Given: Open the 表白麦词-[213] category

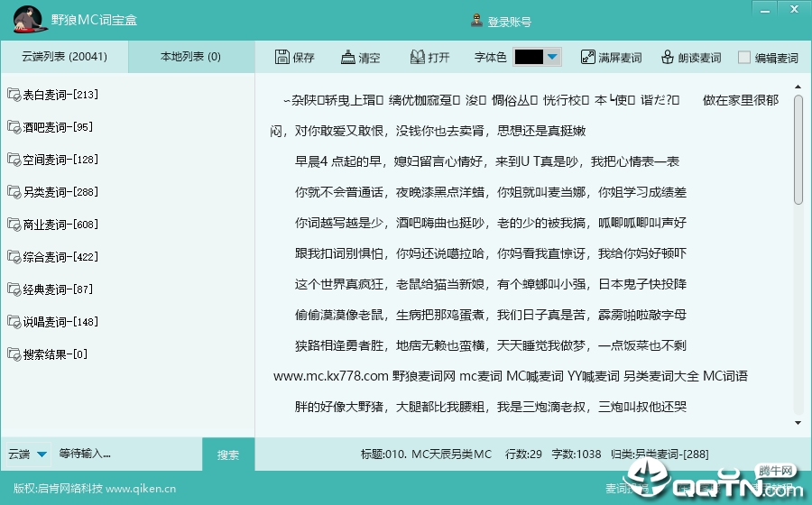Looking at the screenshot, I should click(x=53, y=95).
